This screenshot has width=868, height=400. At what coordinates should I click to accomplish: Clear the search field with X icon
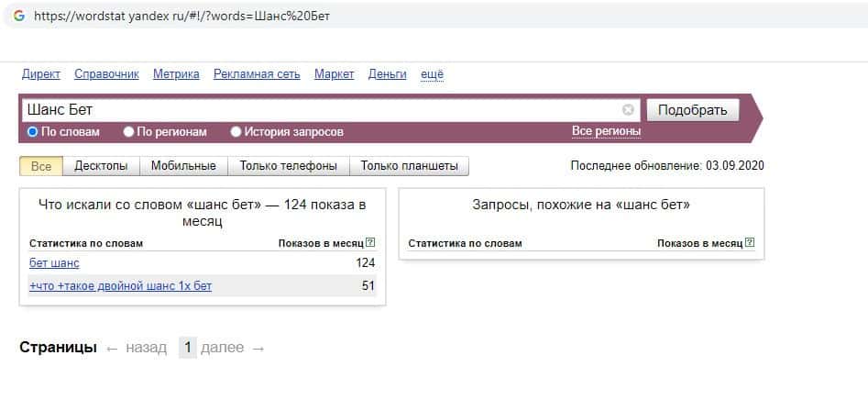(628, 110)
